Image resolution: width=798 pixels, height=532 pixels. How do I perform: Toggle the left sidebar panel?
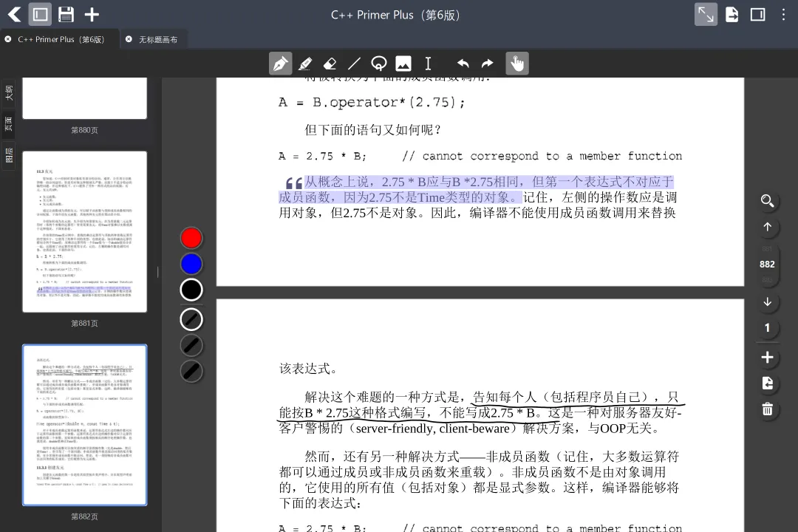click(x=40, y=14)
